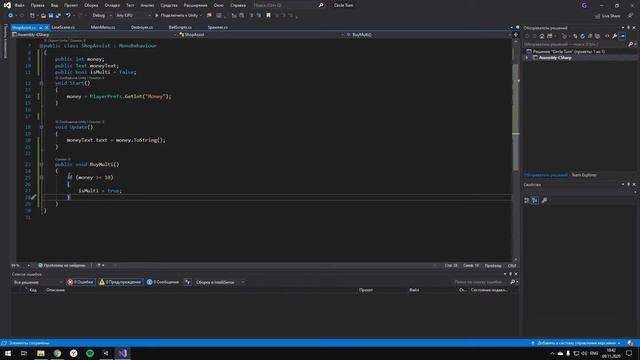Open the Assembly-CSharp navigation dropdown above code

tap(95, 35)
